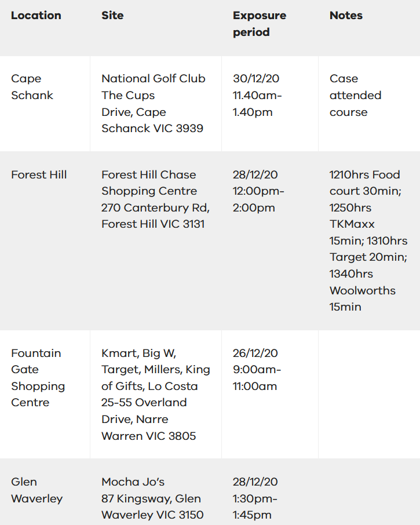Click the empty notes cell for Fountain Gate
The image size is (420, 525).
(369, 395)
